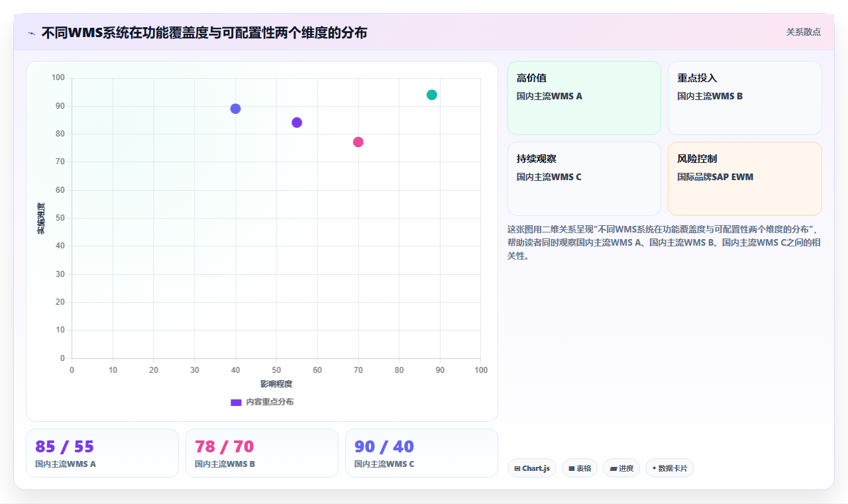The image size is (848, 504).
Task: Click the 数据卡片 tag
Action: click(670, 468)
